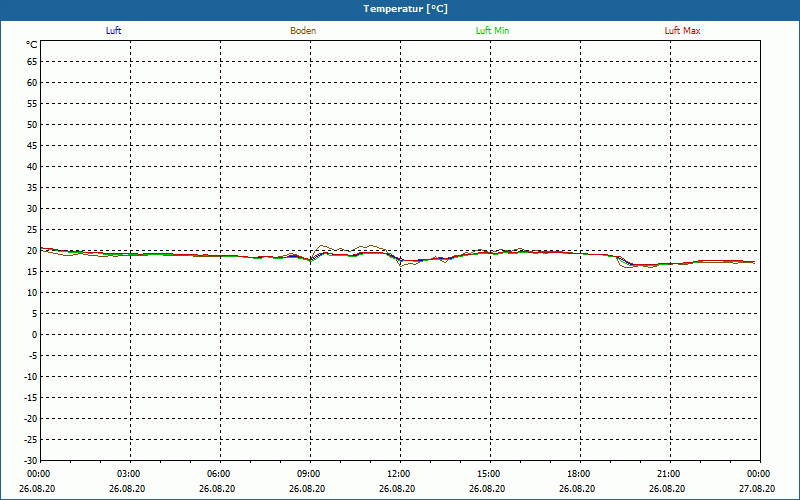Click the 40 y-axis value

coord(32,166)
